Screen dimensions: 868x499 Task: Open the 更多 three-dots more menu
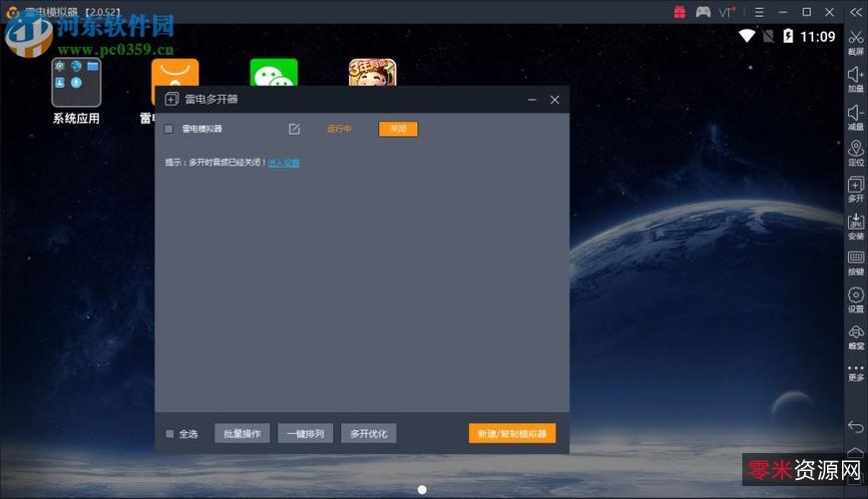tap(855, 372)
